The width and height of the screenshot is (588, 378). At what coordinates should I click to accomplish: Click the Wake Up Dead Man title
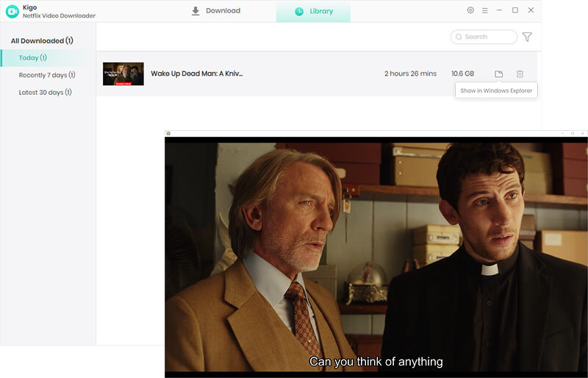(197, 74)
